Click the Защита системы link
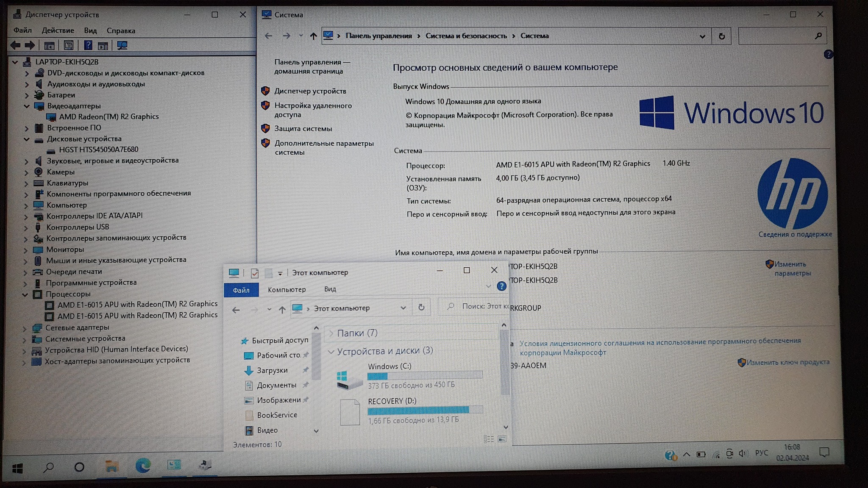868x488 pixels. [303, 129]
